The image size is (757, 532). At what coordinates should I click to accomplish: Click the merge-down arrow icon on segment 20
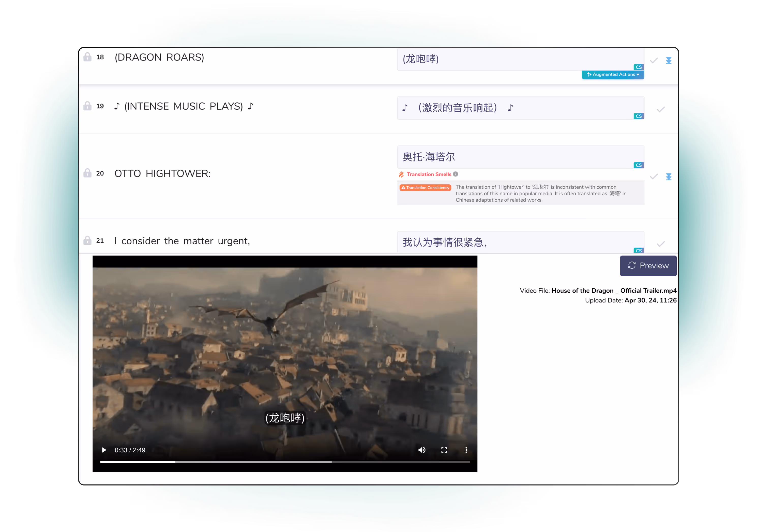pyautogui.click(x=669, y=177)
